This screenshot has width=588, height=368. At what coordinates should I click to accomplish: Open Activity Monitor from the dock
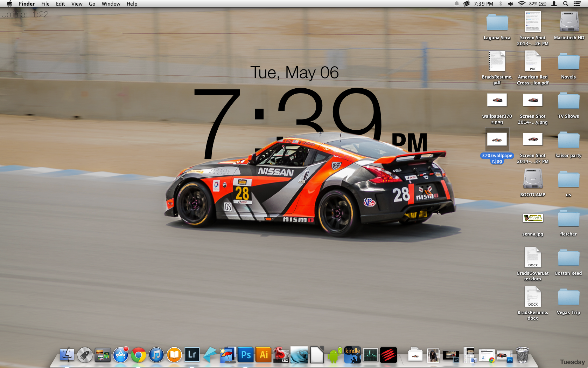pyautogui.click(x=371, y=355)
